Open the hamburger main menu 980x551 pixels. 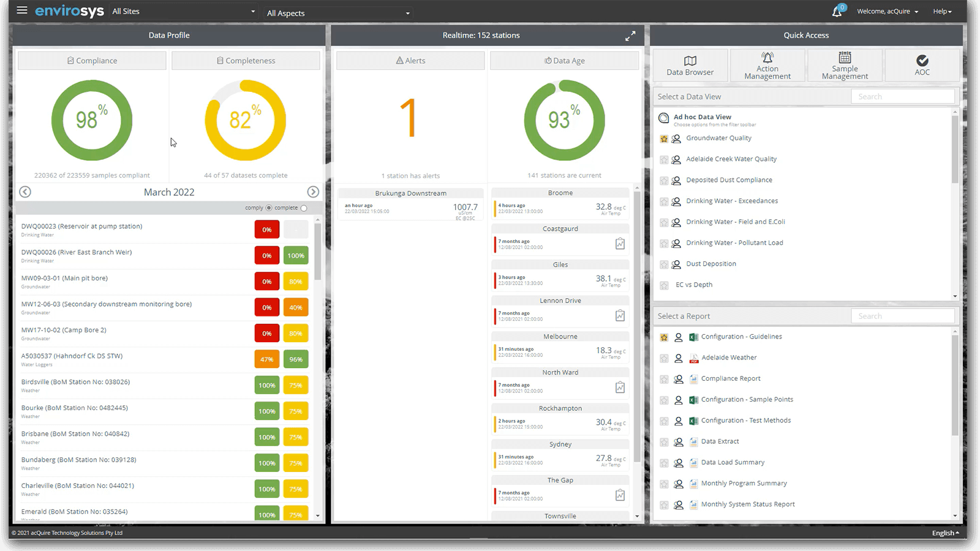click(22, 10)
